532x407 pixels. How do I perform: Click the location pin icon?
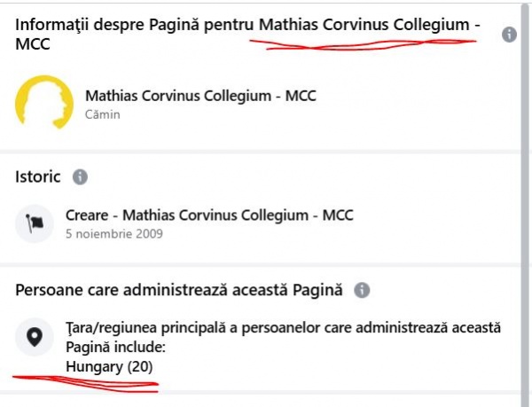[35, 337]
